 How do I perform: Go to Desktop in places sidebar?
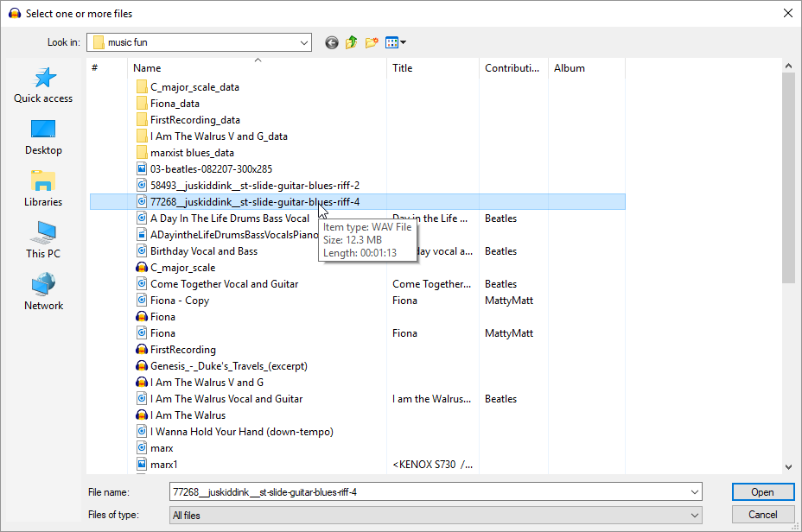pos(43,137)
